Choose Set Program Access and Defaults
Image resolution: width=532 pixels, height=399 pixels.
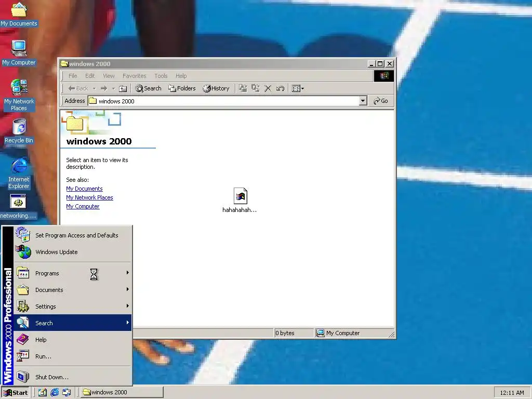73,235
